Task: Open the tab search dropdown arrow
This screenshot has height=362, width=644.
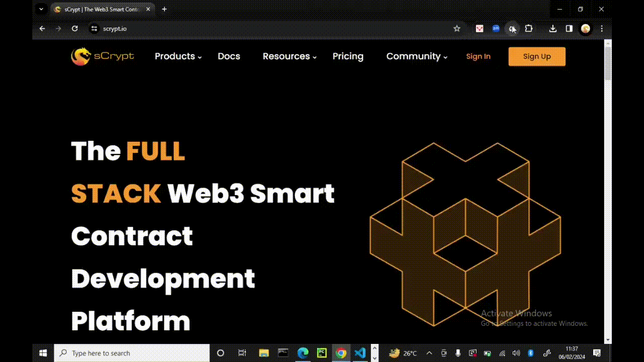Action: 41,9
